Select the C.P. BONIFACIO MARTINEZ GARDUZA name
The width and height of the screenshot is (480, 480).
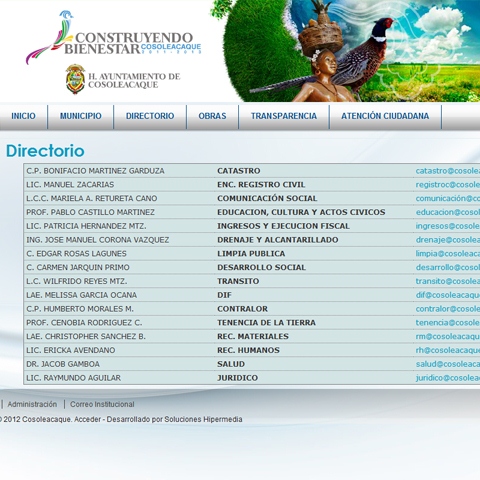(x=95, y=171)
